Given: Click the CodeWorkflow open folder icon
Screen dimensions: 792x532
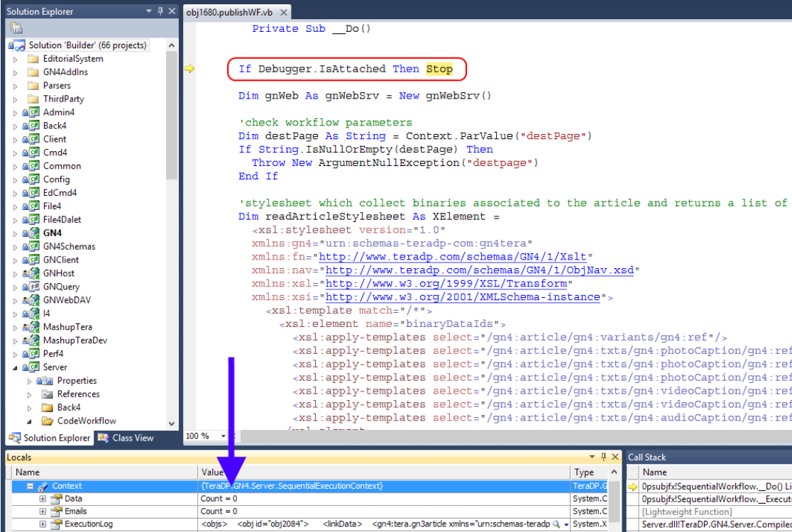Looking at the screenshot, I should coord(48,421).
